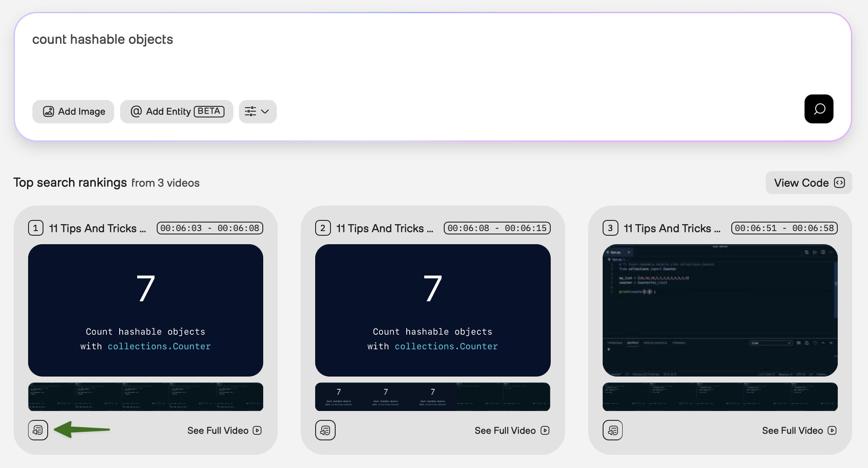Click the black search submit button
This screenshot has height=468, width=868.
[x=819, y=109]
